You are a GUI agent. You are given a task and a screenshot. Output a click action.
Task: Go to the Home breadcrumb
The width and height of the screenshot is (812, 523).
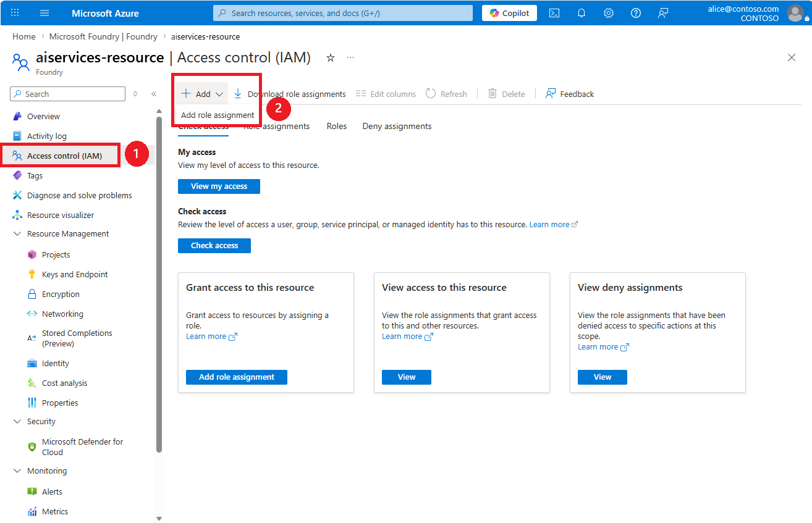[24, 36]
